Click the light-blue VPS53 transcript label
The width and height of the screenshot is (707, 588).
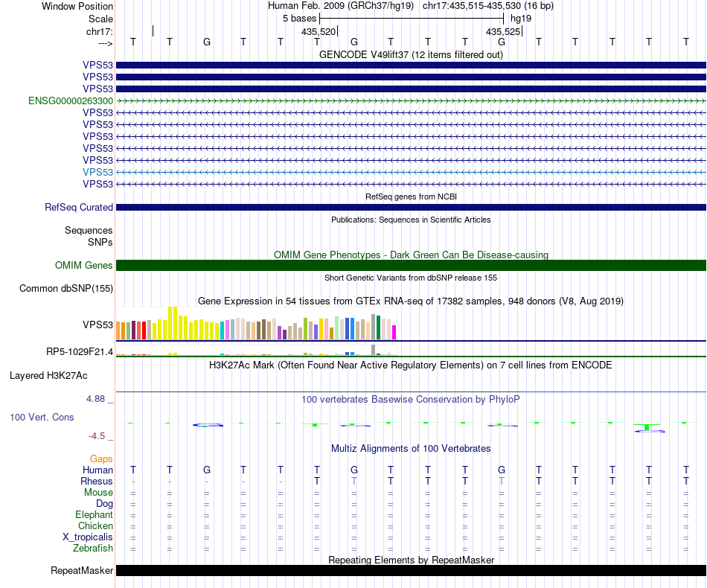[x=97, y=172]
